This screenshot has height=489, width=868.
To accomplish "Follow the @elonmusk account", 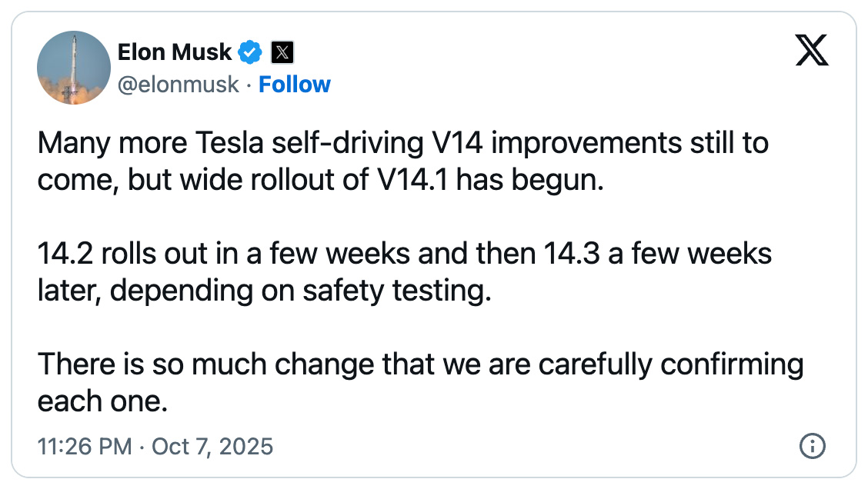I will pos(295,84).
